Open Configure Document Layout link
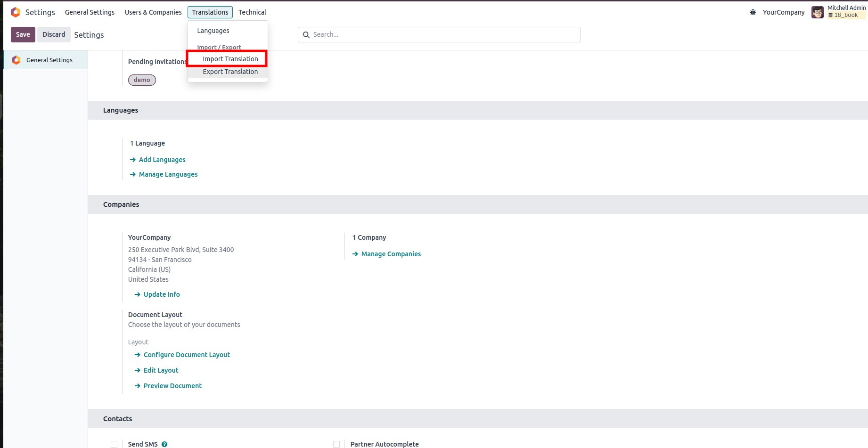Viewport: 868px width, 448px height. pyautogui.click(x=187, y=355)
